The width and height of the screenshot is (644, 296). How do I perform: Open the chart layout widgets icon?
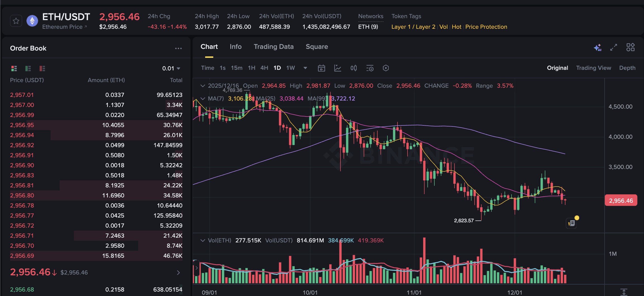point(631,47)
